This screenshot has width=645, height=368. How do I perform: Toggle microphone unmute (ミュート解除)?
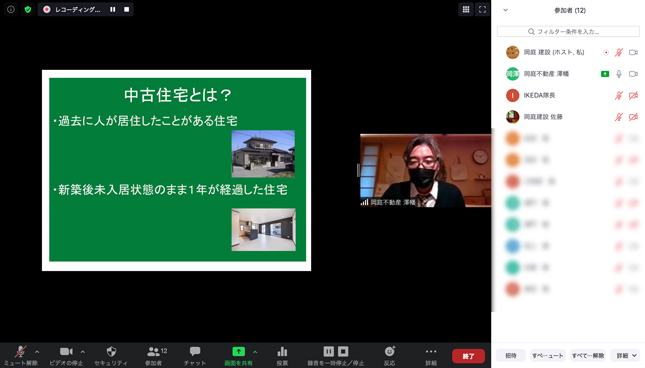coord(20,356)
